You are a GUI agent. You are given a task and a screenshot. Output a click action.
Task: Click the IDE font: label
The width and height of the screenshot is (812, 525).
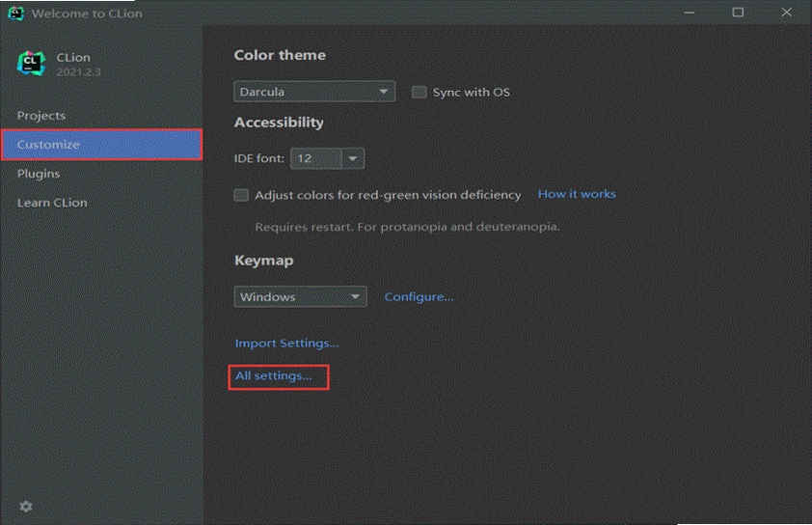(x=258, y=158)
